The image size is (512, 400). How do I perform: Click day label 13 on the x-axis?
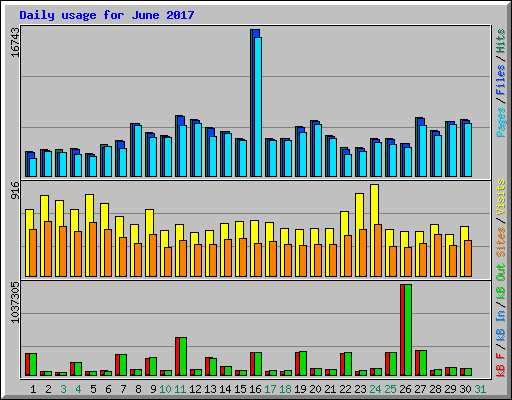point(210,389)
